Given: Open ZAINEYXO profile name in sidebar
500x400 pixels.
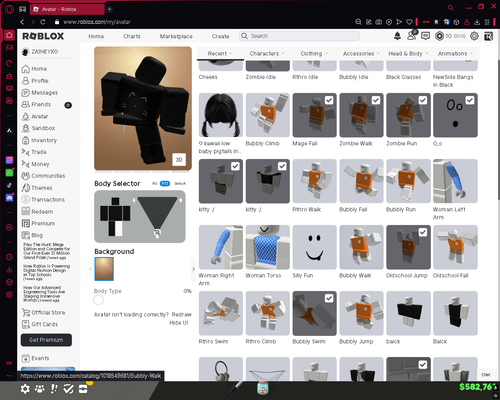Looking at the screenshot, I should (x=40, y=52).
